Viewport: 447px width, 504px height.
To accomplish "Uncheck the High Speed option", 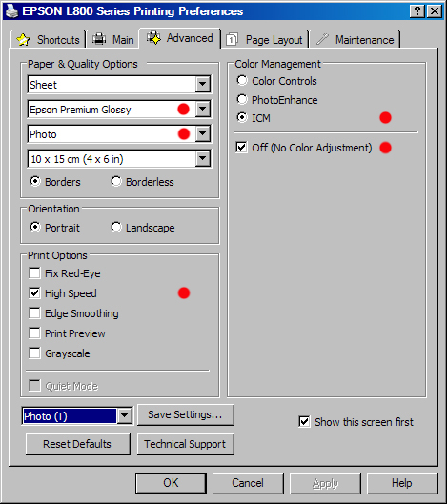I will (34, 293).
